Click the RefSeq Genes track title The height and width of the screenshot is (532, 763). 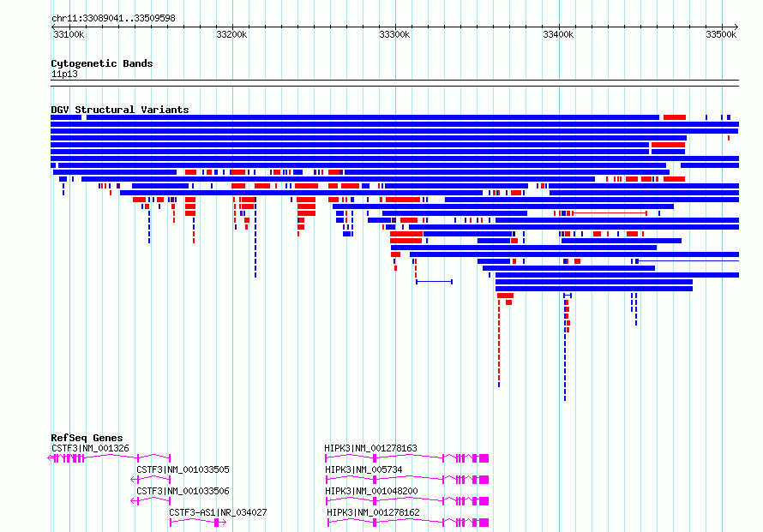pyautogui.click(x=87, y=438)
